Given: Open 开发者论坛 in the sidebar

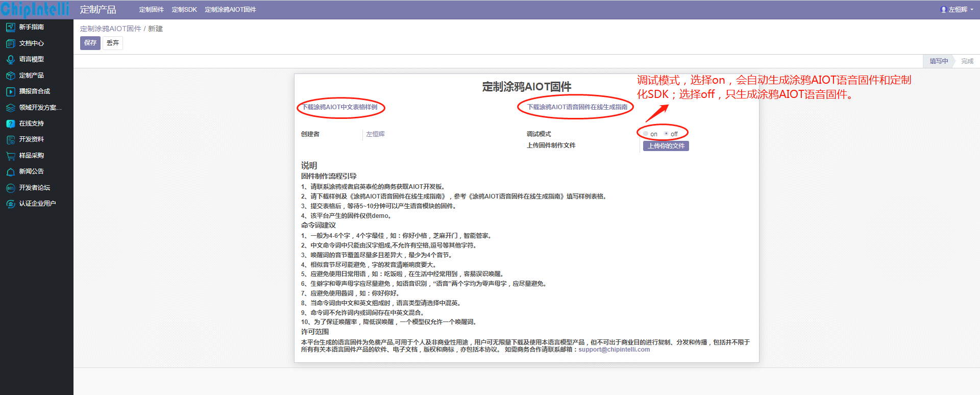Looking at the screenshot, I should click(35, 188).
